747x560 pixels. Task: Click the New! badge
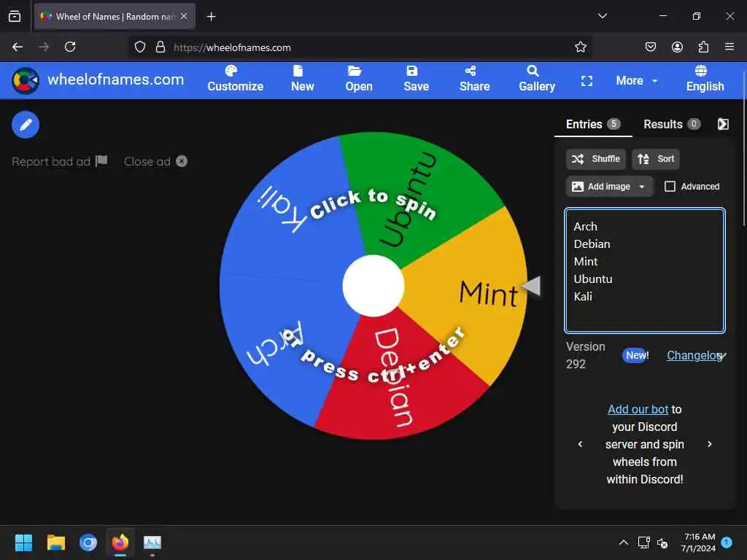coord(636,355)
